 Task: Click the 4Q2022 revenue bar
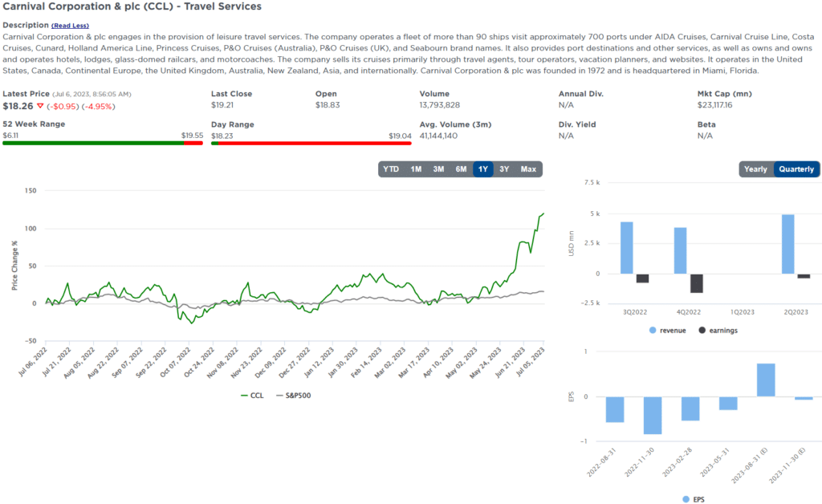680,250
